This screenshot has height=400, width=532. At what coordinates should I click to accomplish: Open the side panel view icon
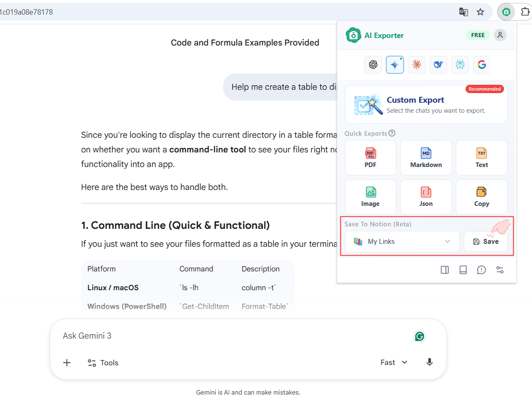click(x=445, y=270)
